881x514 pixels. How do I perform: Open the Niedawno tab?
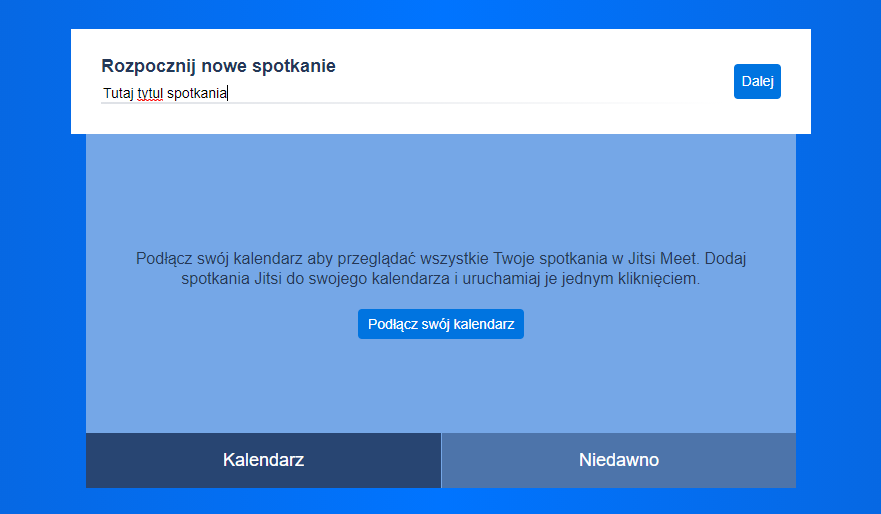(x=618, y=460)
